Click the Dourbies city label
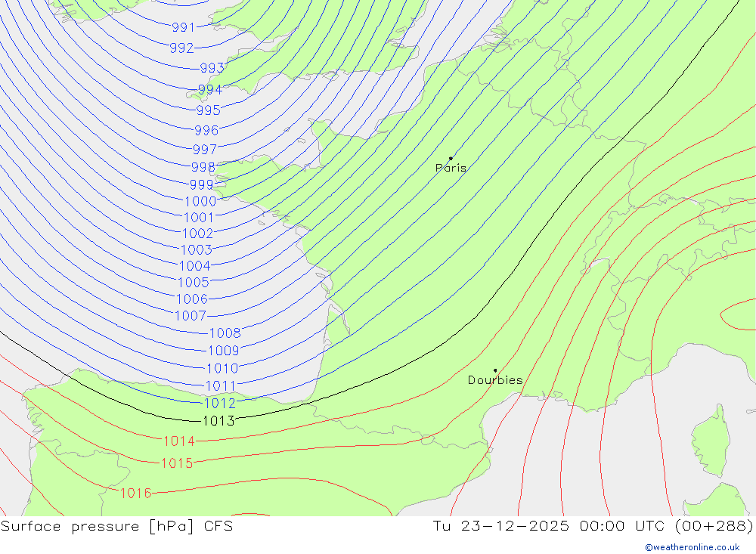The image size is (756, 554). [x=495, y=380]
